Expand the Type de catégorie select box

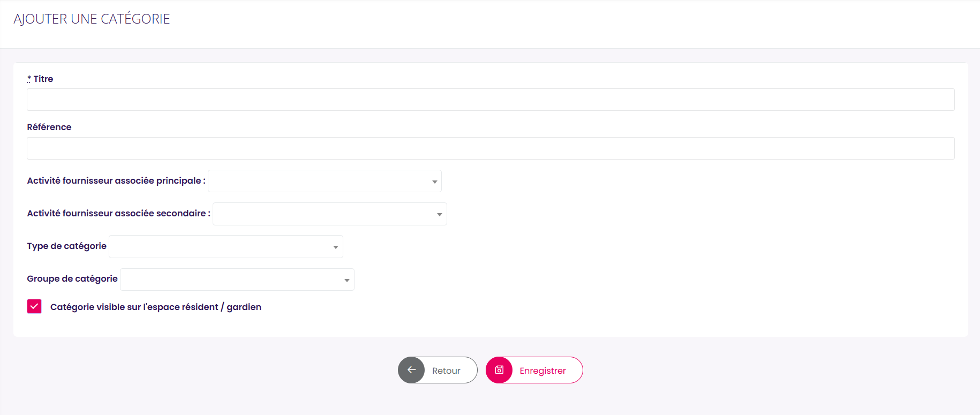click(226, 246)
